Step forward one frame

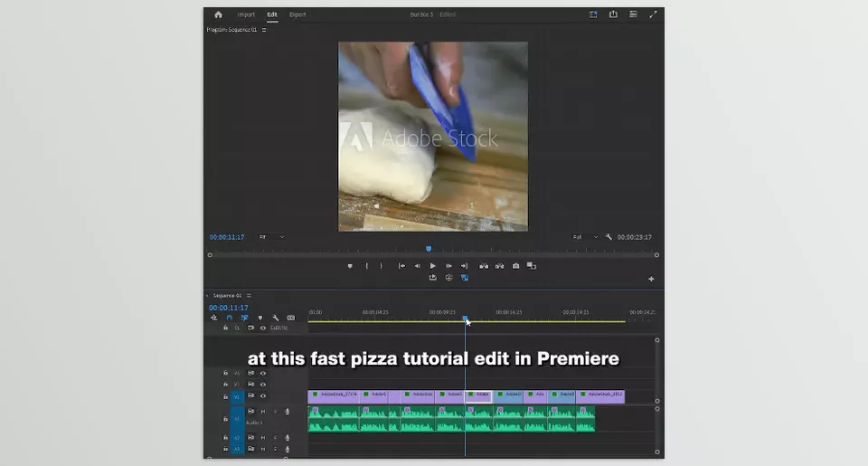click(x=448, y=266)
